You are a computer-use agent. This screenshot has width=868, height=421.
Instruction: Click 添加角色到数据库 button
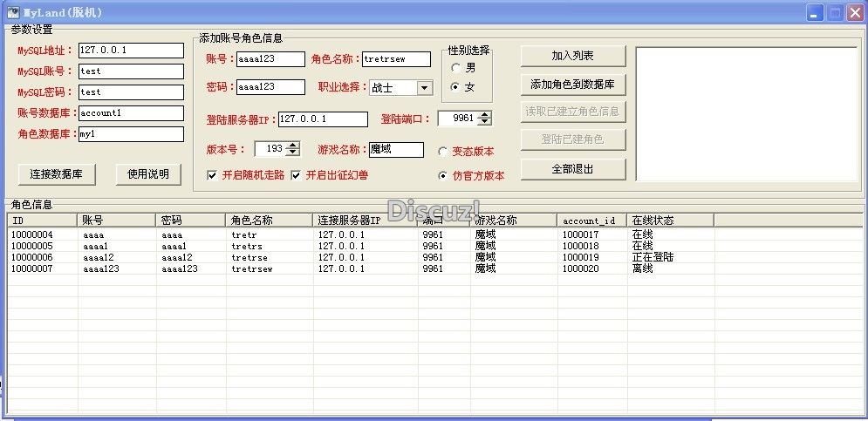coord(573,85)
